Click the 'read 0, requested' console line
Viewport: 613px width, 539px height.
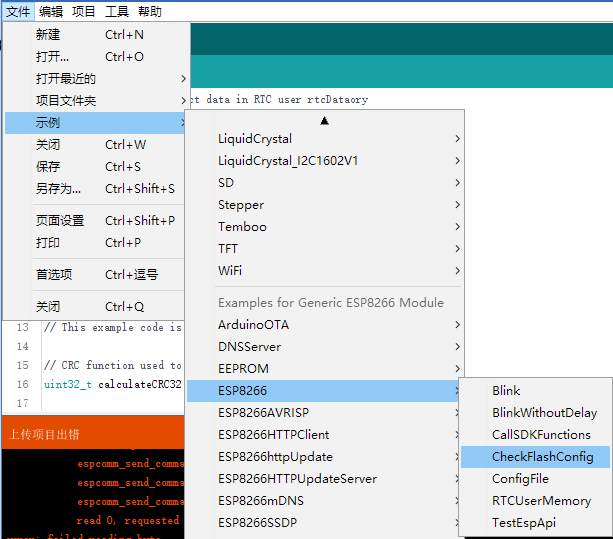click(128, 520)
